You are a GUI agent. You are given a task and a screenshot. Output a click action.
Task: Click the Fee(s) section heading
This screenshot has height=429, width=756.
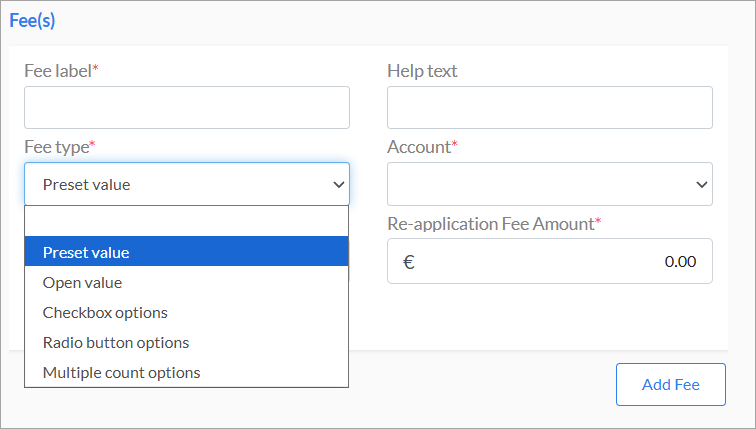[32, 20]
